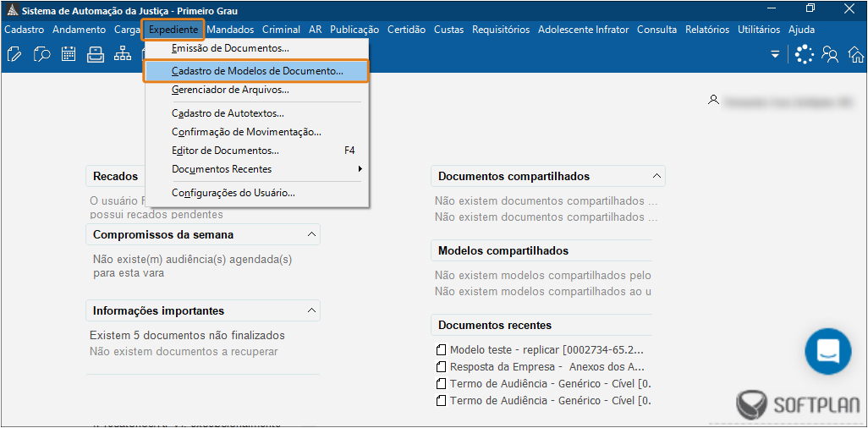Open the AR menu

click(x=316, y=30)
